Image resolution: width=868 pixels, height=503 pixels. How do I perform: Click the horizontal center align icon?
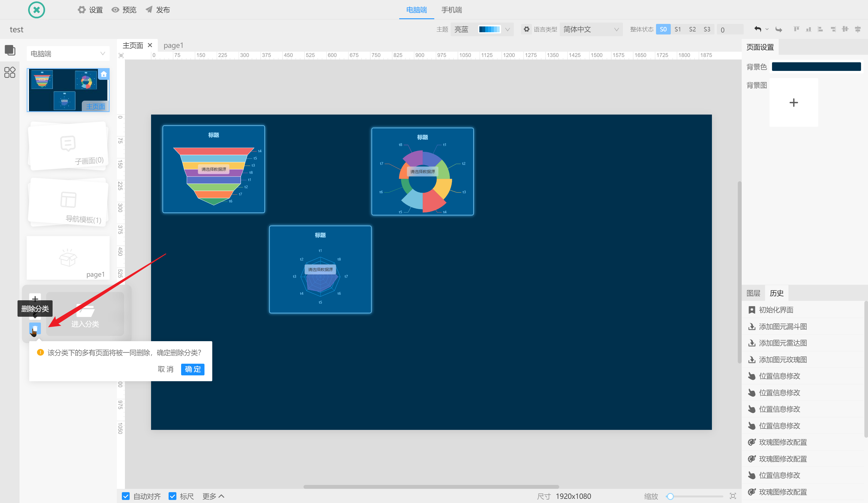point(858,29)
